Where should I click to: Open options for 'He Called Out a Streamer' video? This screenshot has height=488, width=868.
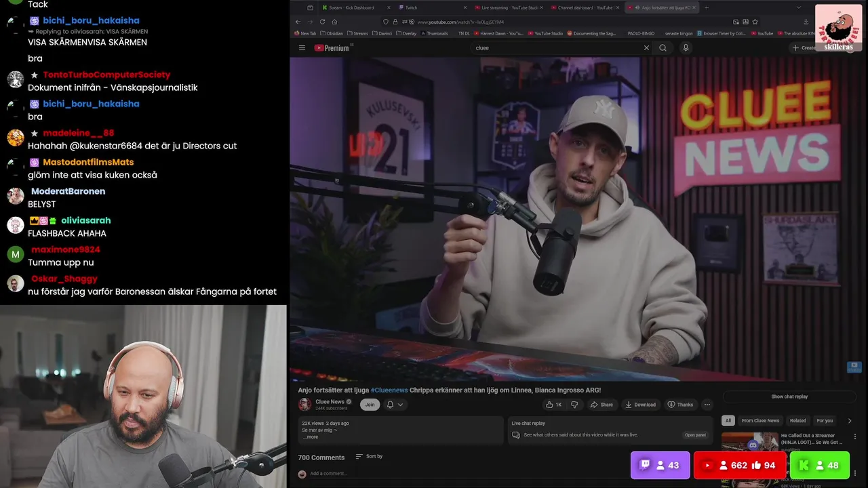(x=854, y=436)
